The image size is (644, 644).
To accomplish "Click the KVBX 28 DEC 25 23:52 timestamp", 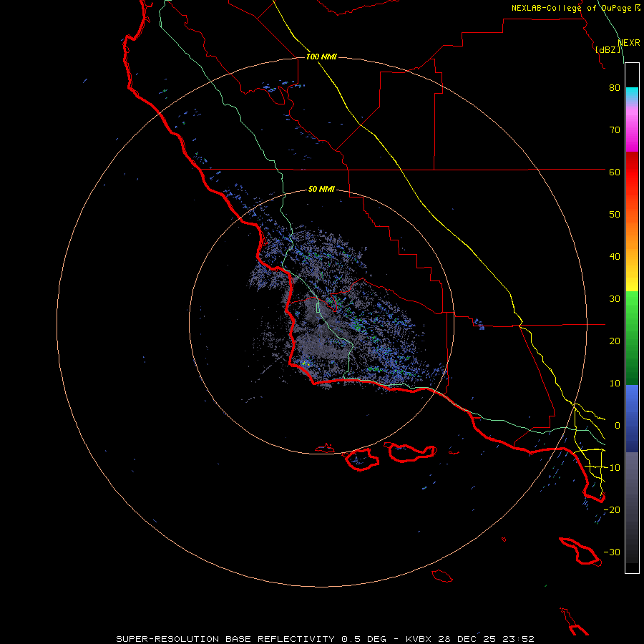I will pos(470,639).
